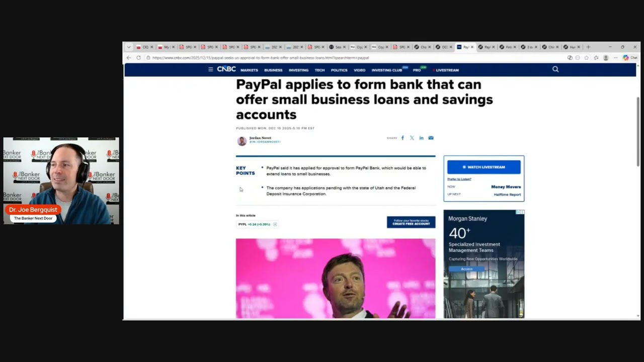Open the Morgan Stanley advertisement
The image size is (644, 362).
pyautogui.click(x=484, y=264)
